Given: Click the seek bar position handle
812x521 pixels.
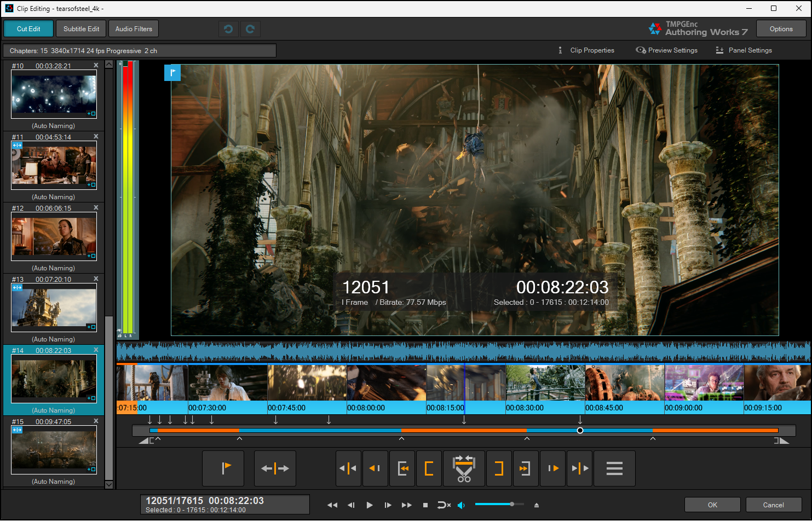Looking at the screenshot, I should pyautogui.click(x=580, y=431).
